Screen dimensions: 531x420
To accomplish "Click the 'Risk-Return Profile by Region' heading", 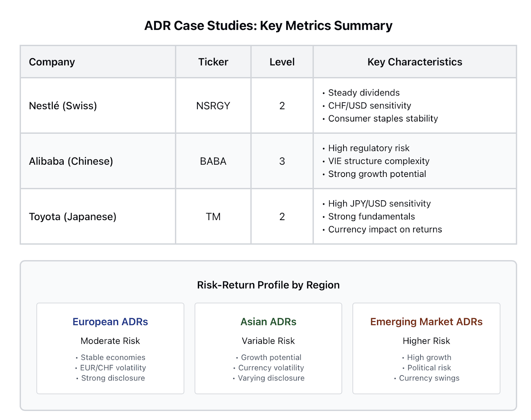I will [268, 285].
